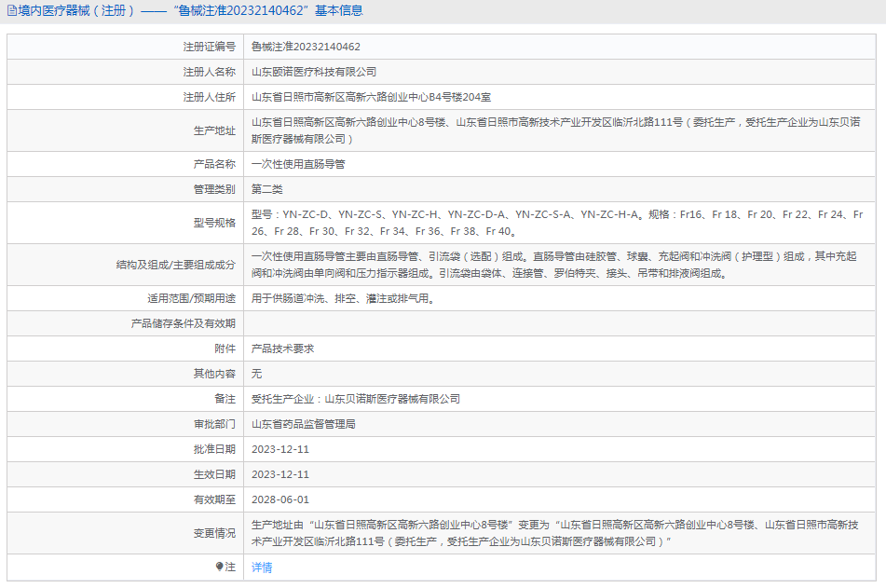Select remark 受托生产企业：山东贝诺斯医疗器械有限公司

356,399
